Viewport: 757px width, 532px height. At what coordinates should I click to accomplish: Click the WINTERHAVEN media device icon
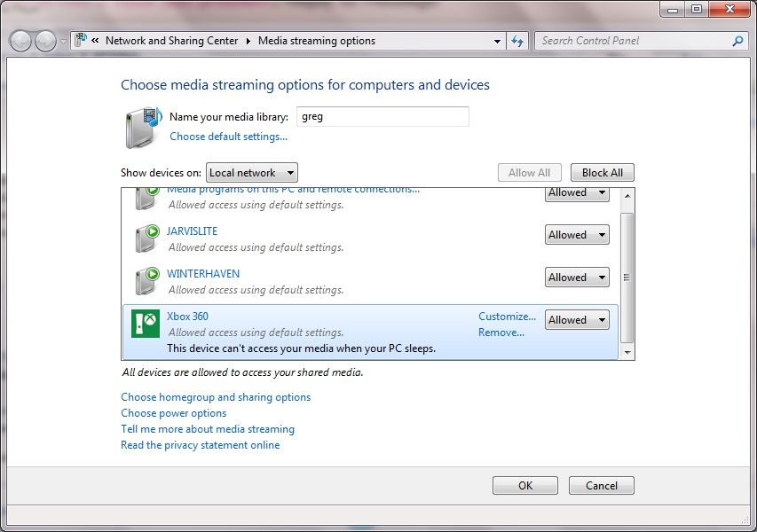coord(147,281)
